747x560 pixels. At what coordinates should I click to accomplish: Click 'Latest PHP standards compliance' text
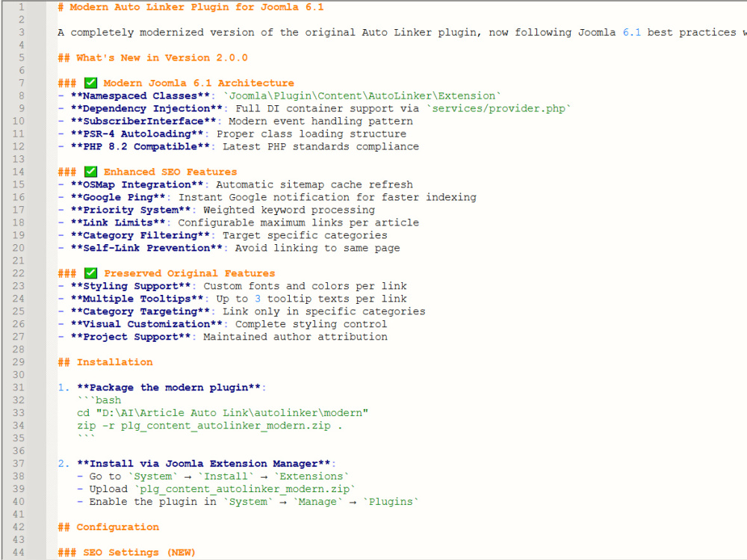[320, 146]
